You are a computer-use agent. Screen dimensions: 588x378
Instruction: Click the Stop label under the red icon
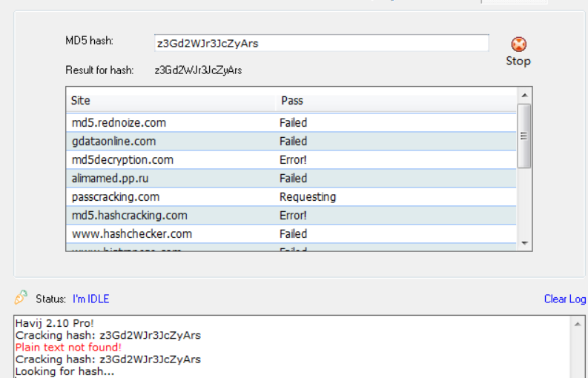tap(518, 61)
